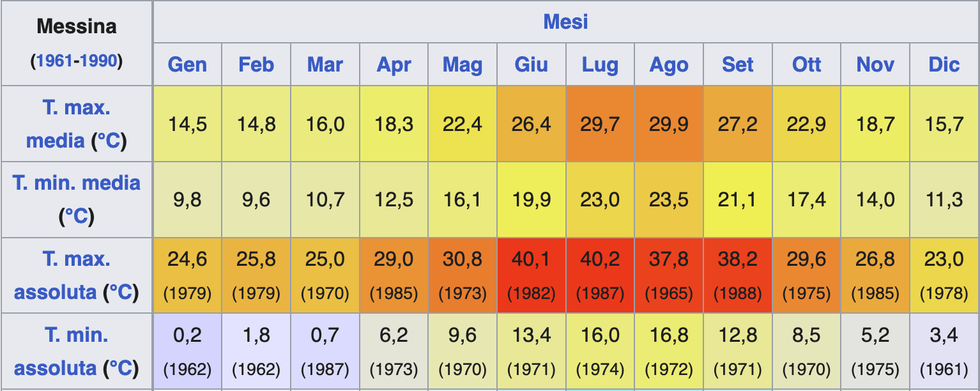
Task: Click the Mag month link
Action: [463, 65]
